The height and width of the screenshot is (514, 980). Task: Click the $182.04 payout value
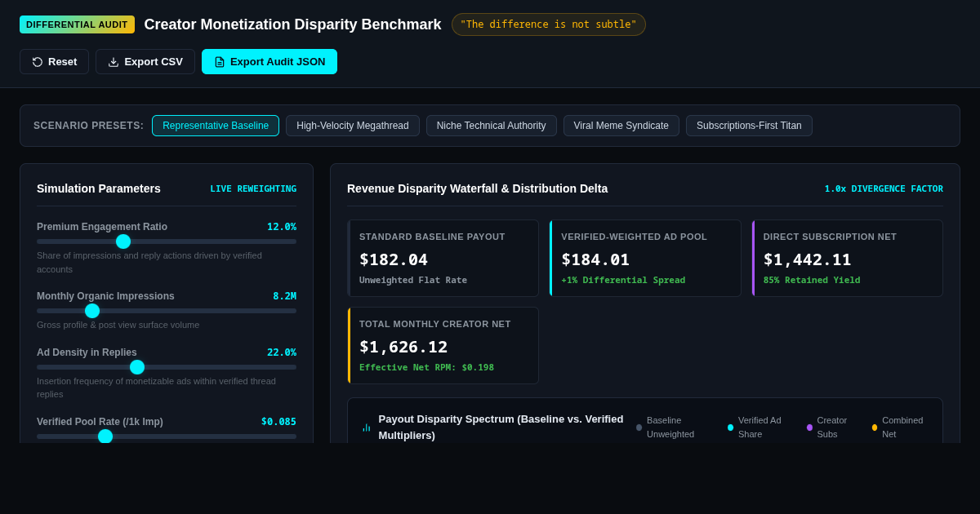click(394, 259)
